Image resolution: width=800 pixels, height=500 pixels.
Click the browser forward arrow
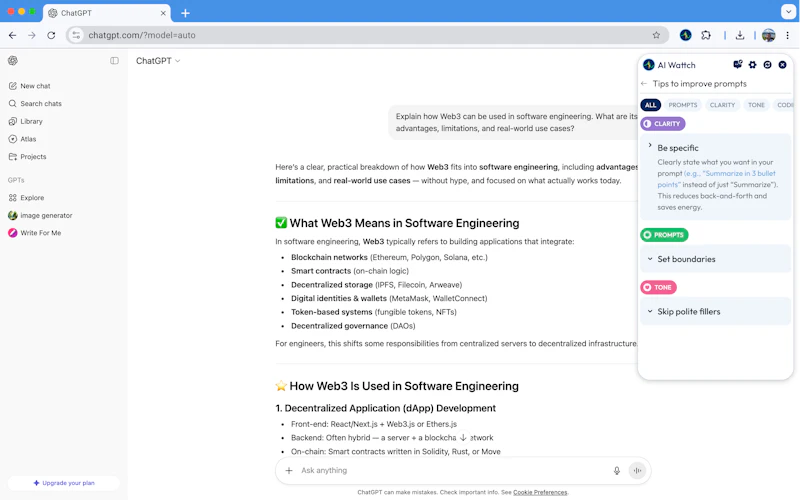32,35
